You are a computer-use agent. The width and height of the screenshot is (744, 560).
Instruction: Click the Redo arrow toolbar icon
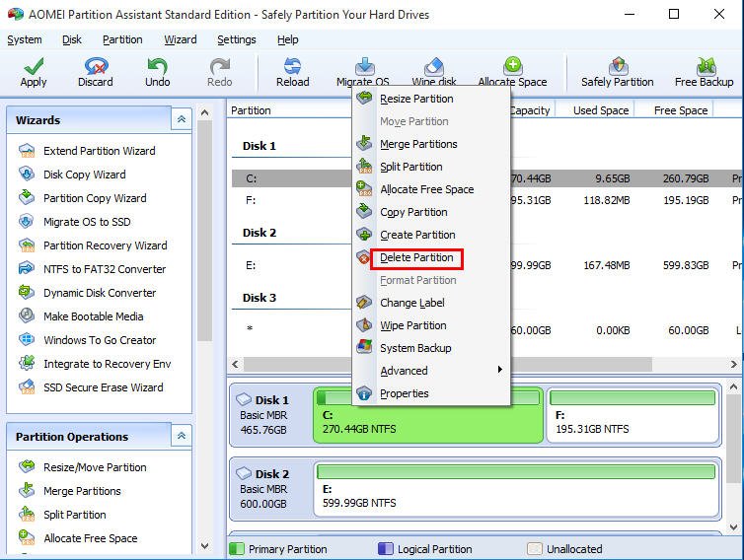click(x=220, y=66)
